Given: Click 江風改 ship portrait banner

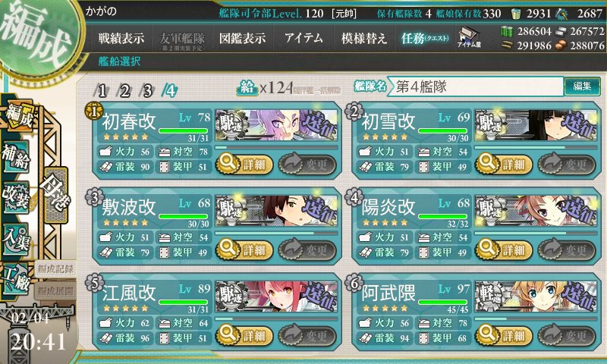Looking at the screenshot, I should point(276,297).
